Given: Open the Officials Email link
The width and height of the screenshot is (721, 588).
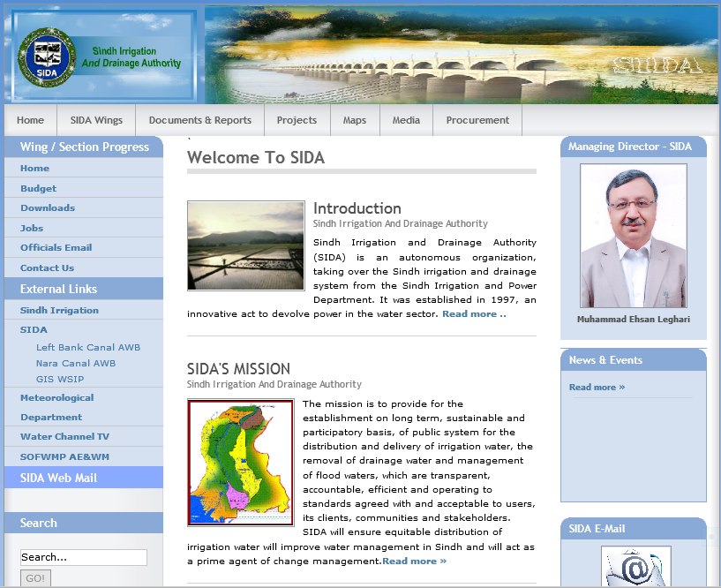Looking at the screenshot, I should 56,247.
